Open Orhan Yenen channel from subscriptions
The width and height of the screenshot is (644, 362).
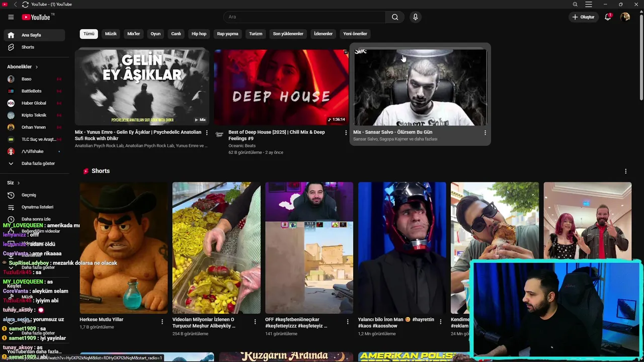point(35,127)
